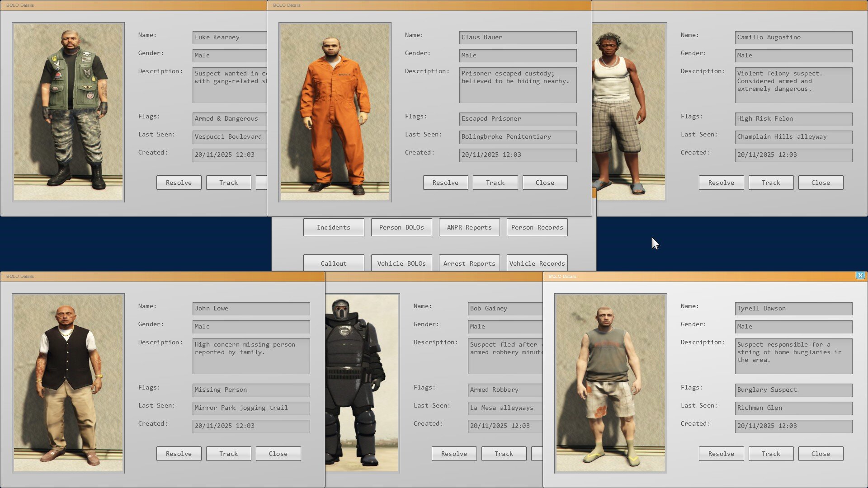This screenshot has height=488, width=868.
Task: Track the Claus Bauer escaped prisoner
Action: coord(495,183)
